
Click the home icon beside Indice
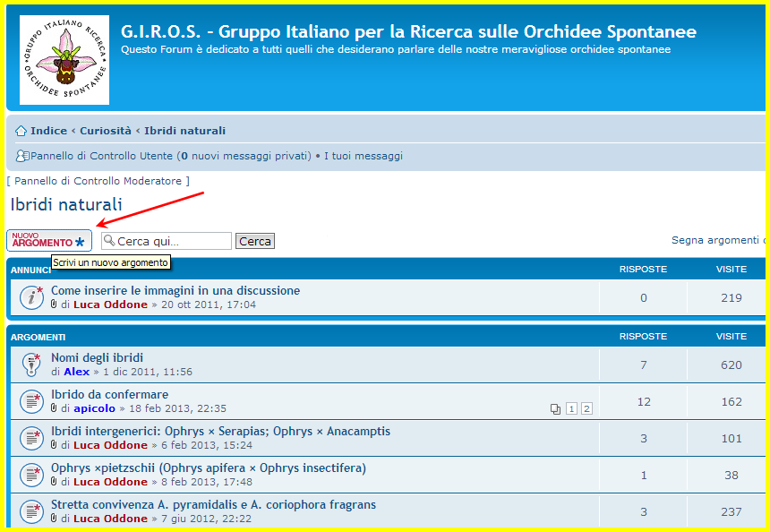pos(21,131)
